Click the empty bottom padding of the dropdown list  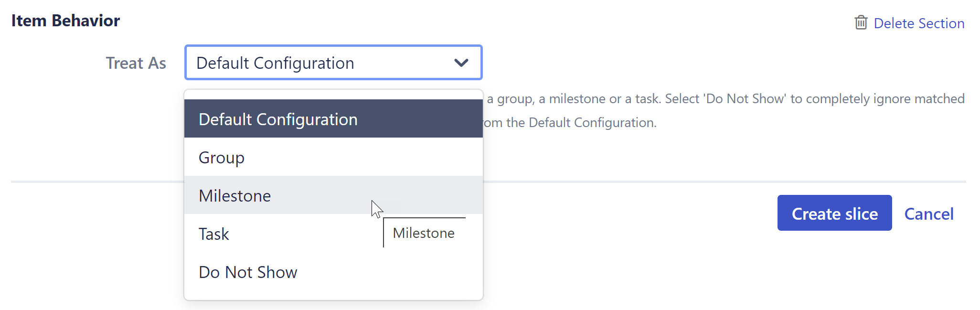(333, 294)
